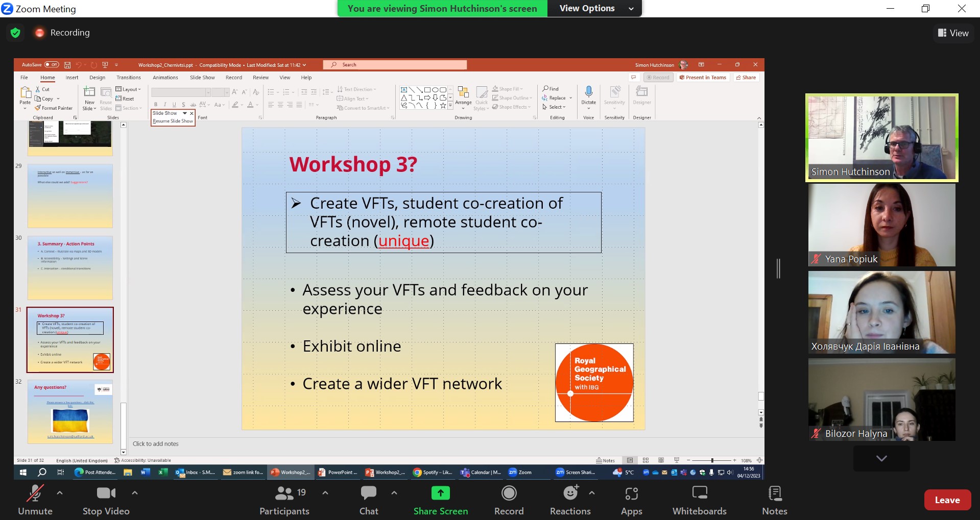The image size is (980, 520).
Task: Click the Arrange icon in Drawing group
Action: [463, 92]
